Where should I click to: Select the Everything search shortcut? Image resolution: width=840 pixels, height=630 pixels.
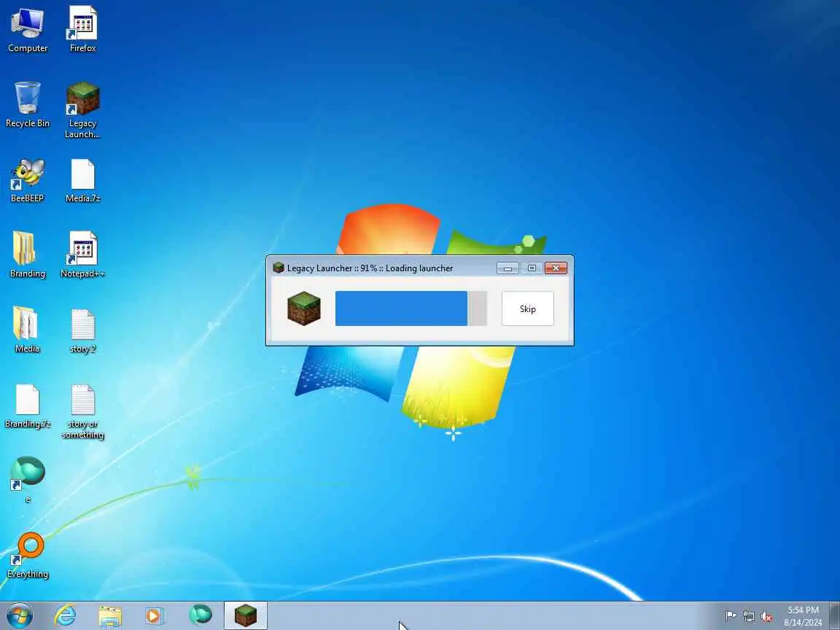pos(27,555)
